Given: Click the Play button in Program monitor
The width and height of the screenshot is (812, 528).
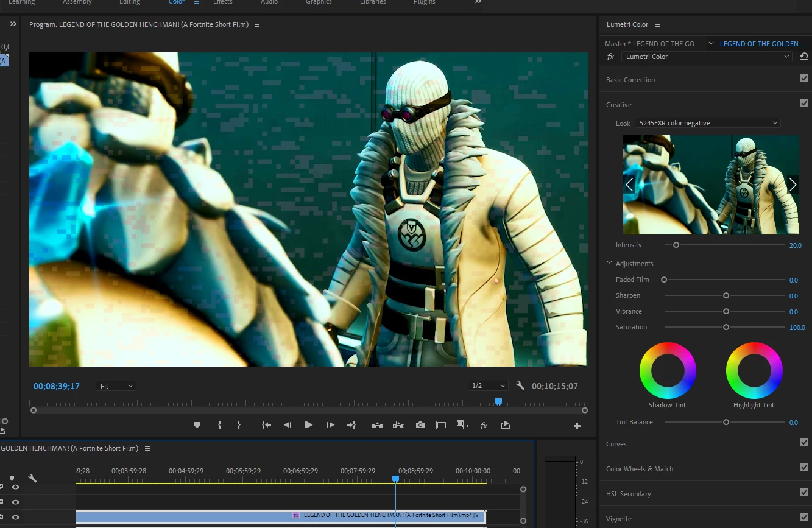Looking at the screenshot, I should [309, 425].
